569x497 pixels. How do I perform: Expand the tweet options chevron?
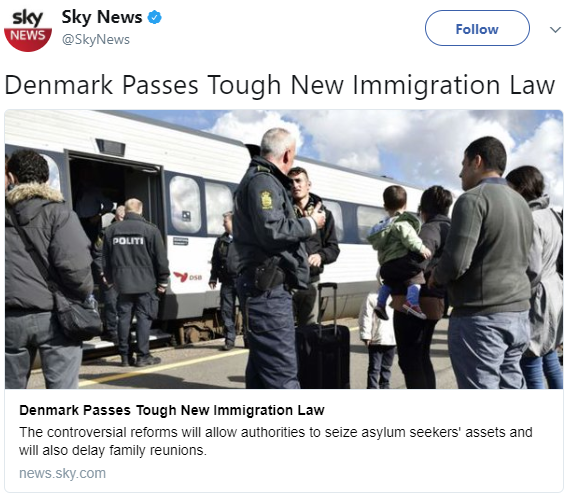coord(555,29)
